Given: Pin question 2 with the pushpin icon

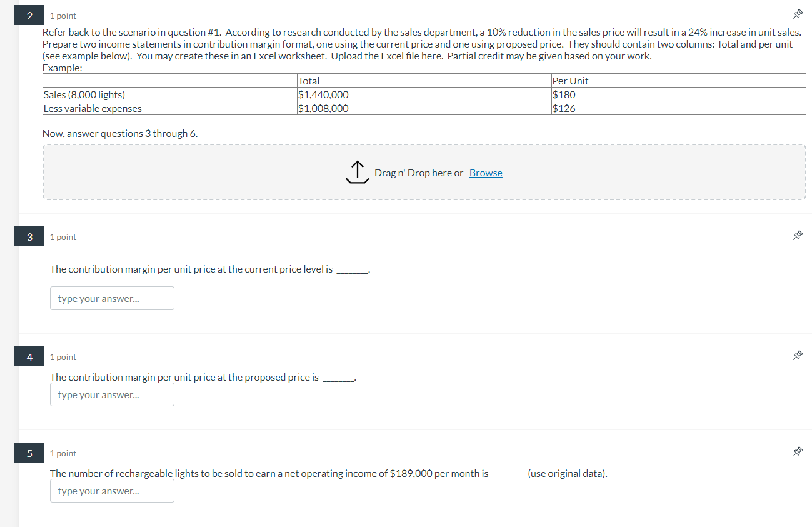Looking at the screenshot, I should coord(797,14).
